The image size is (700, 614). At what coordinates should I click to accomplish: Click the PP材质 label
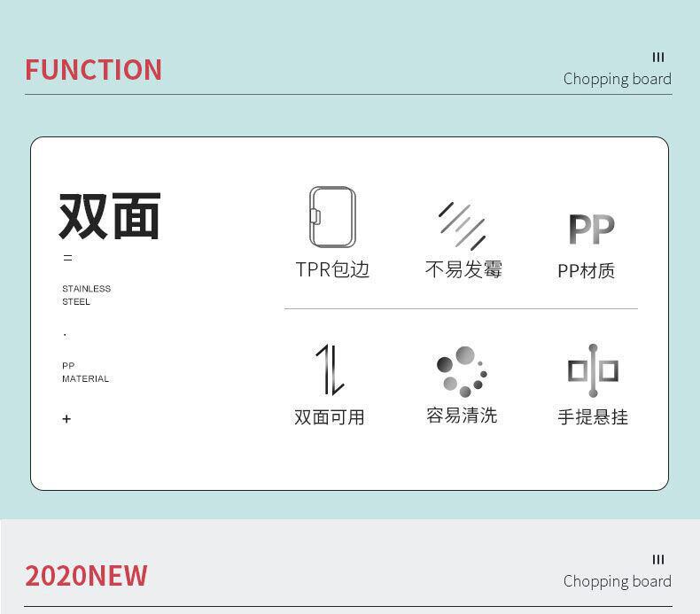587,270
